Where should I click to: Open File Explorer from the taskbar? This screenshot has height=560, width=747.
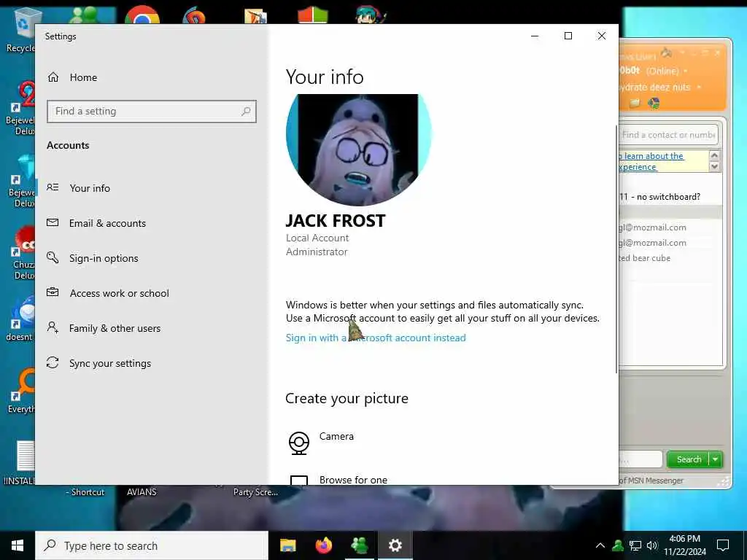287,545
